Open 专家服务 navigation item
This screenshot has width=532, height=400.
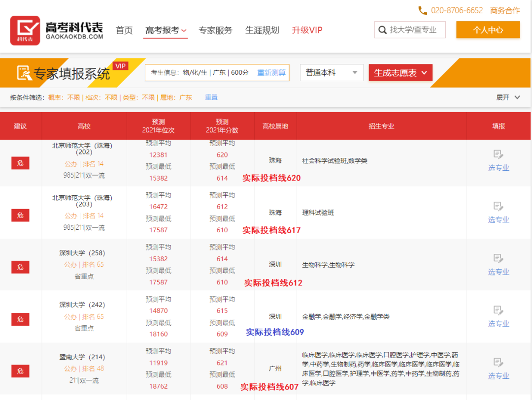coord(215,30)
